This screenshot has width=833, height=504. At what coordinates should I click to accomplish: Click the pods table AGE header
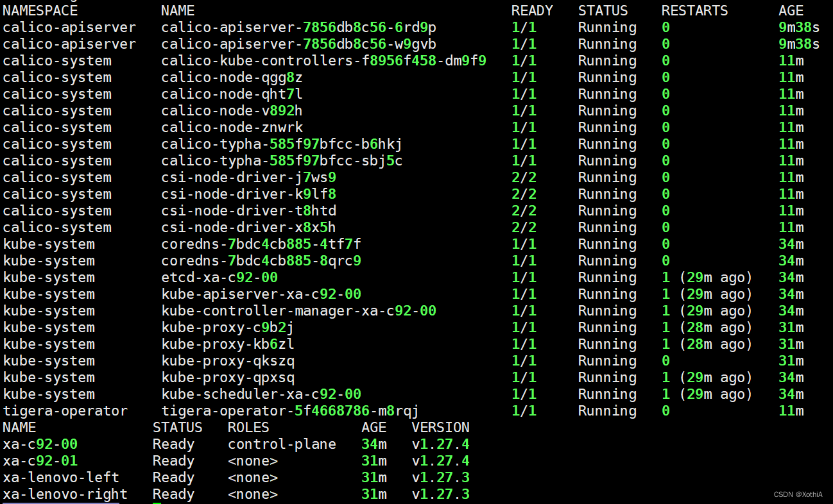pos(791,11)
